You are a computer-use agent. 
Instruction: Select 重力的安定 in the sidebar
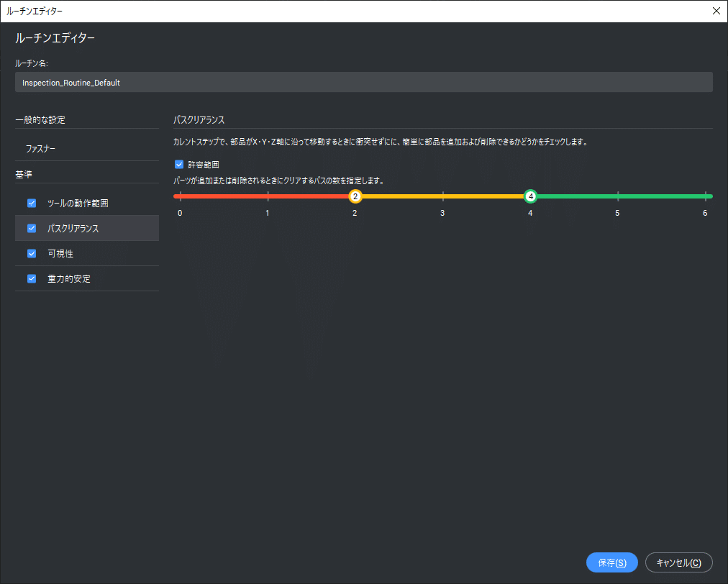[x=68, y=278]
